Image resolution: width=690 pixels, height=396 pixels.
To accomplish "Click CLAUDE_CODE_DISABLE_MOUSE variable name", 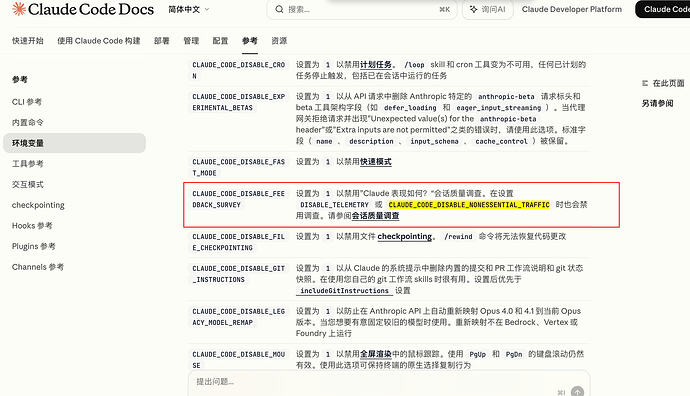I will [x=239, y=360].
